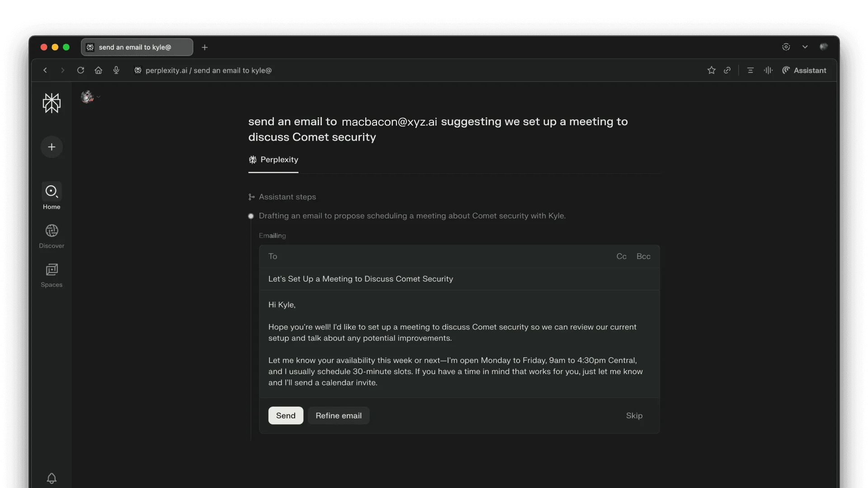The width and height of the screenshot is (868, 488).
Task: Open notifications with the bell icon
Action: pos(52,478)
